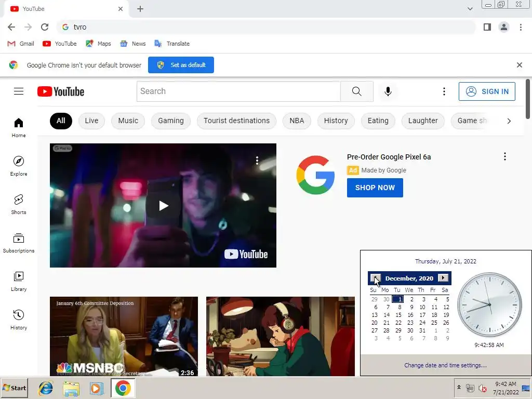The width and height of the screenshot is (532, 399).
Task: Open Chrome three-dot menu
Action: pyautogui.click(x=521, y=27)
